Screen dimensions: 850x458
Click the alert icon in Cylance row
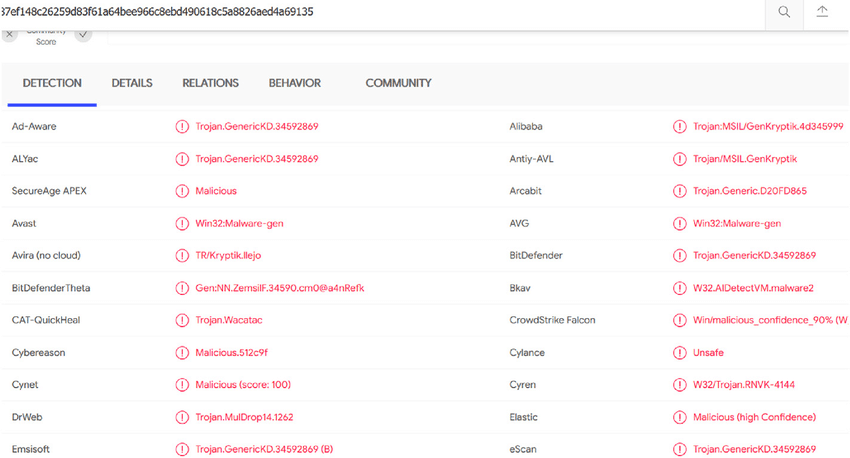679,352
